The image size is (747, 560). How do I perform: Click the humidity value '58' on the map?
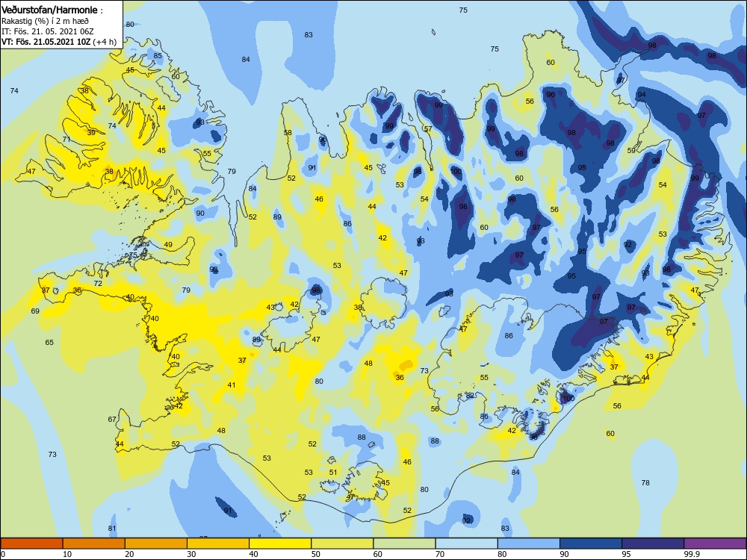pos(288,133)
